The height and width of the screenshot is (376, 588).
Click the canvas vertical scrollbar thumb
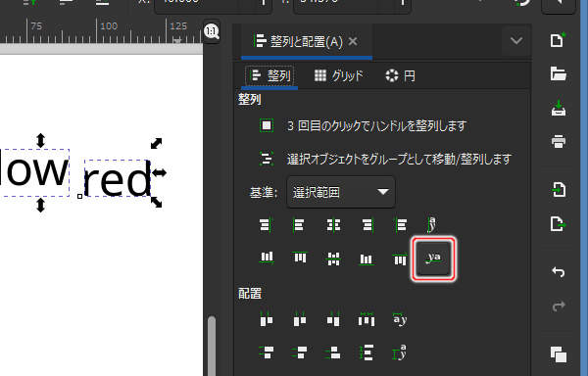tap(212, 346)
